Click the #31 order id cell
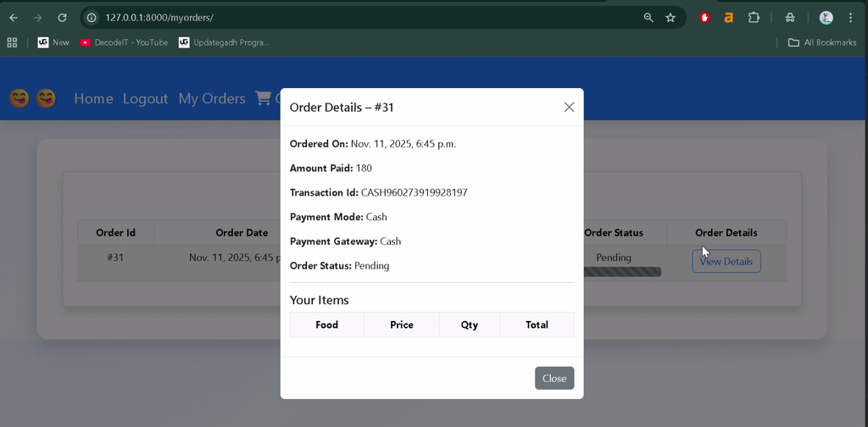868x427 pixels. coord(115,258)
